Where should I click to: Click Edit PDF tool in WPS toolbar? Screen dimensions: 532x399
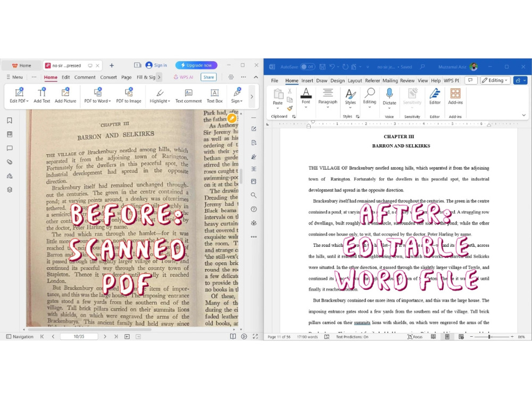click(x=19, y=95)
